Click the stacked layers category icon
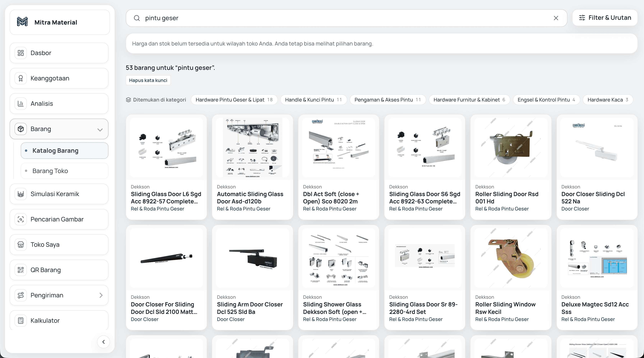Image resolution: width=644 pixels, height=358 pixels. (128, 100)
